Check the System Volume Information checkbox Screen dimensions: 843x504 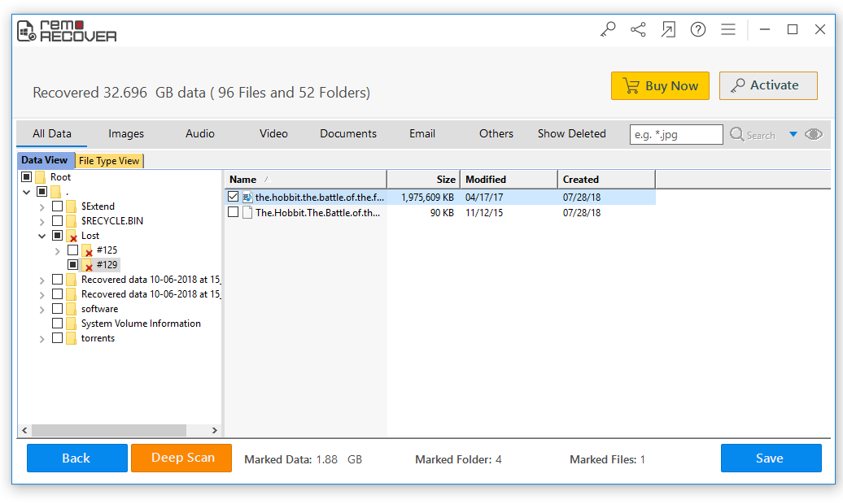57,323
